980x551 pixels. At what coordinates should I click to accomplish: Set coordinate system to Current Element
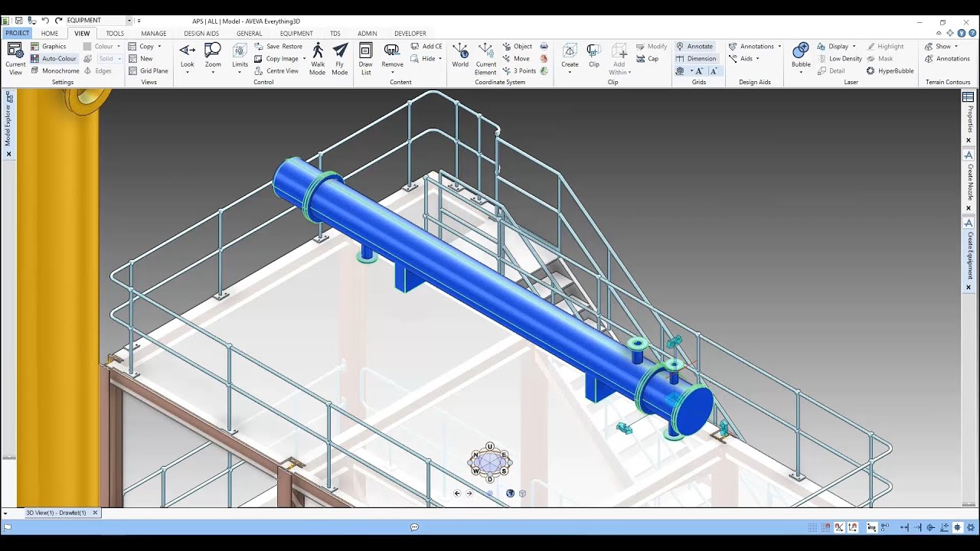(x=485, y=58)
